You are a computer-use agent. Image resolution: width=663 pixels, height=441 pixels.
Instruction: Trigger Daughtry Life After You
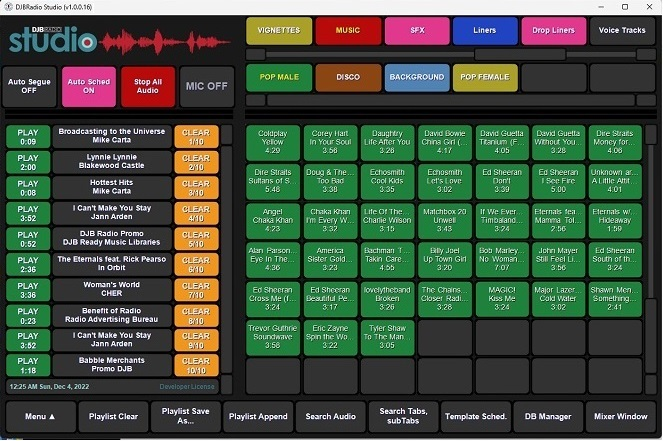[387, 142]
